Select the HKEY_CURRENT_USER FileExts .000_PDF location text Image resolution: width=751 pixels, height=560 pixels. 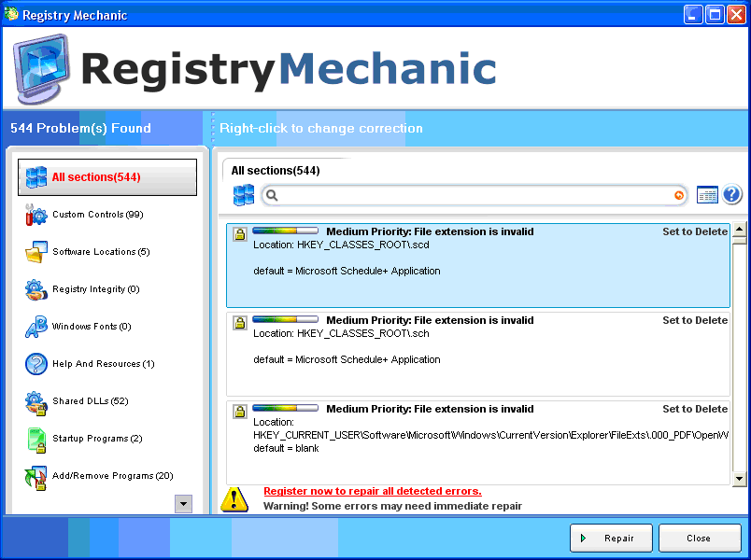tap(491, 435)
